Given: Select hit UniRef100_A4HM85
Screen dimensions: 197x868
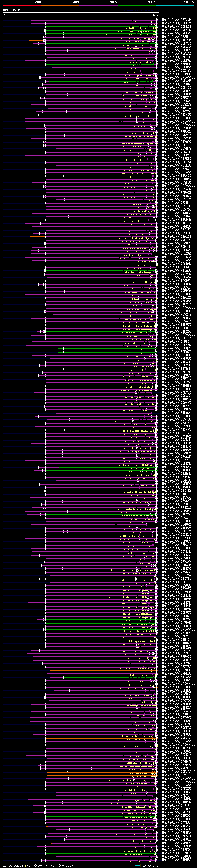Looking at the screenshot, I should [177, 860].
